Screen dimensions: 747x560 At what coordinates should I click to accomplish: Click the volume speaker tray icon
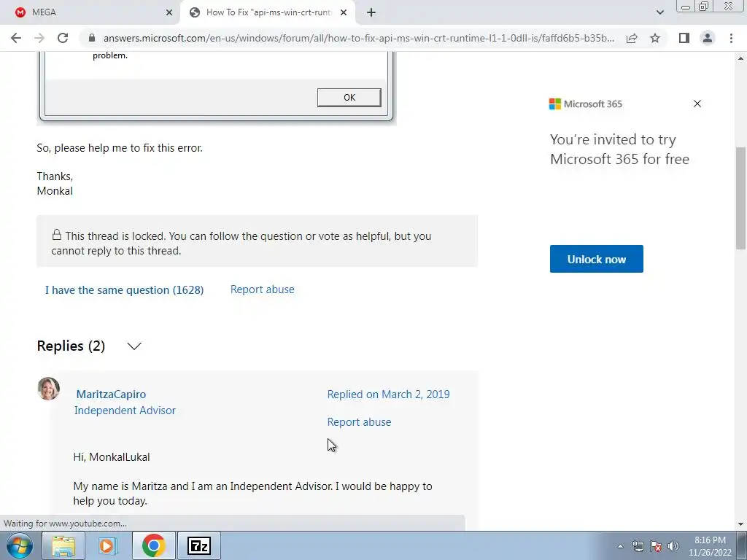[673, 546]
